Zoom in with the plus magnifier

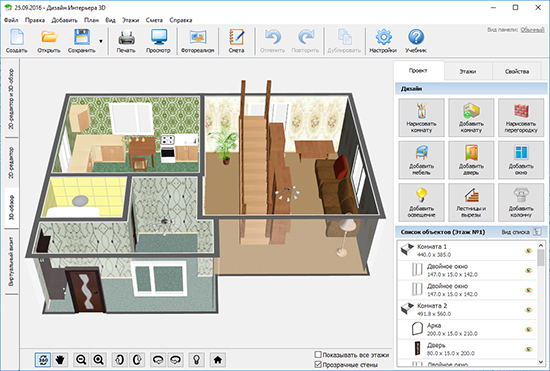coord(99,359)
